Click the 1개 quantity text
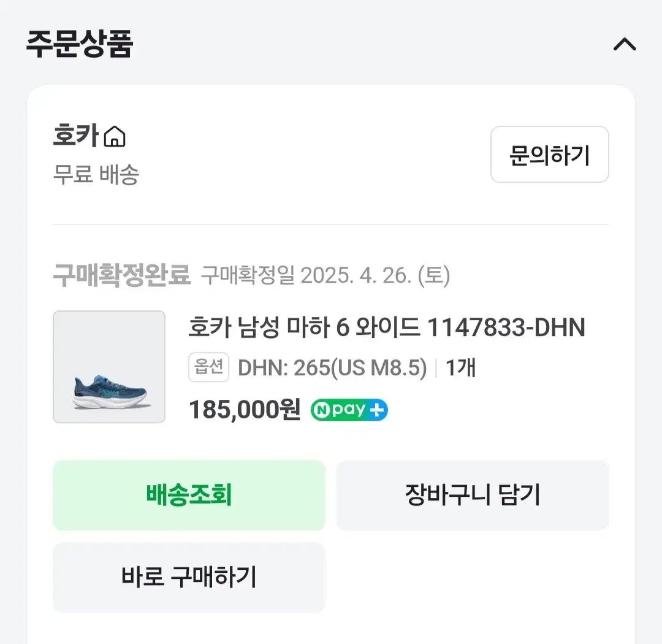The image size is (662, 644). click(x=460, y=368)
